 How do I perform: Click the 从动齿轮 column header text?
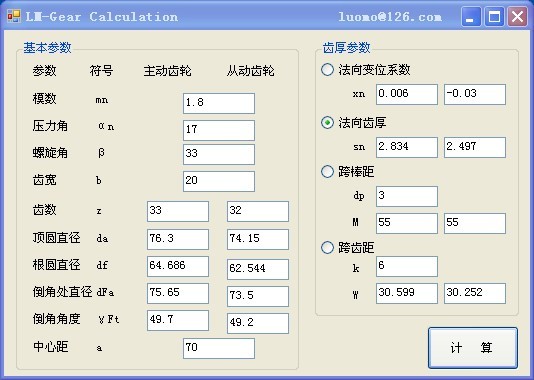251,71
